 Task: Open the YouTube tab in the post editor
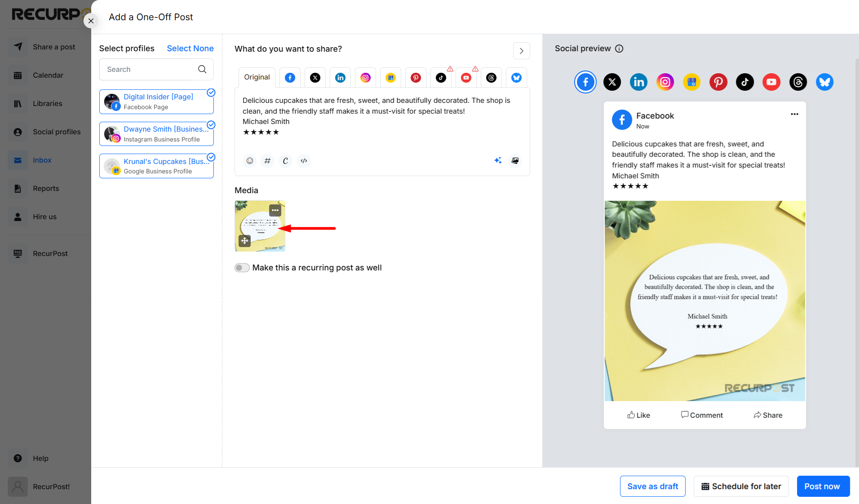point(466,78)
